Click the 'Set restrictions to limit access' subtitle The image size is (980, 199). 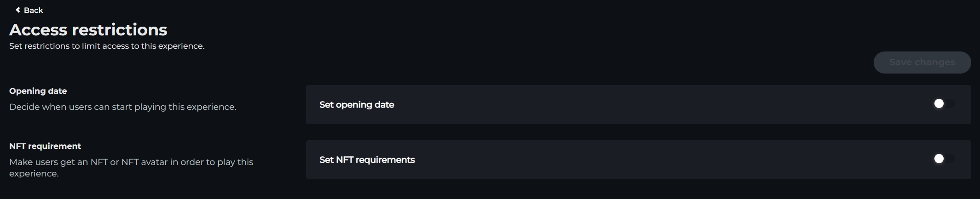[107, 46]
